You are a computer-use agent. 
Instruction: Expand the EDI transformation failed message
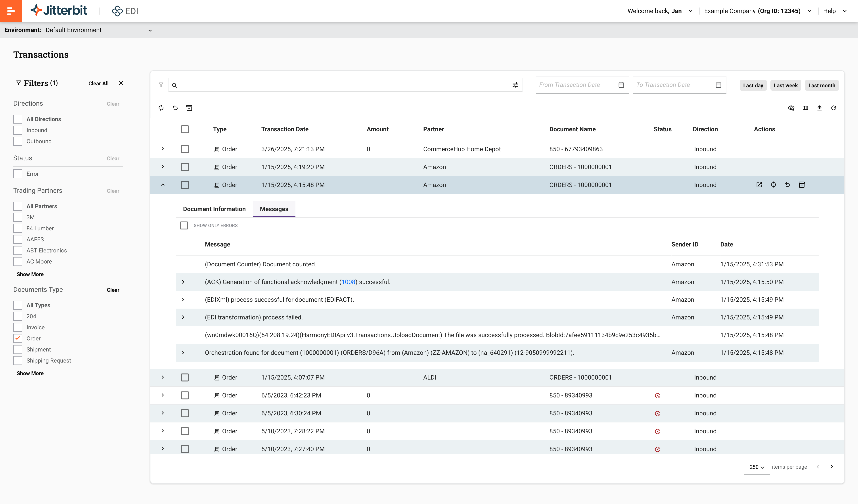click(183, 317)
